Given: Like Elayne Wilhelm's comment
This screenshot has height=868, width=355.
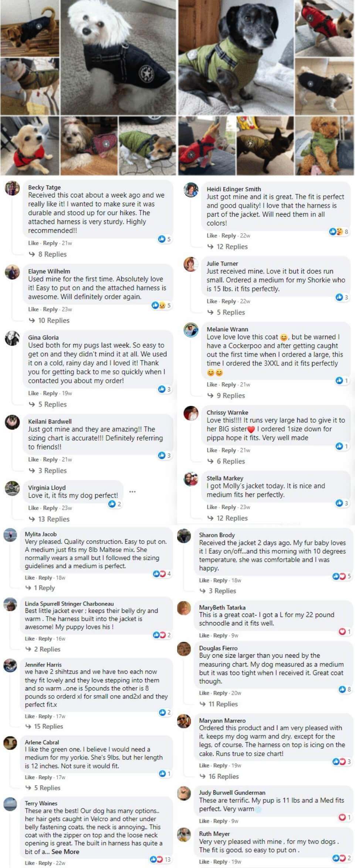Looking at the screenshot, I should pos(33,309).
